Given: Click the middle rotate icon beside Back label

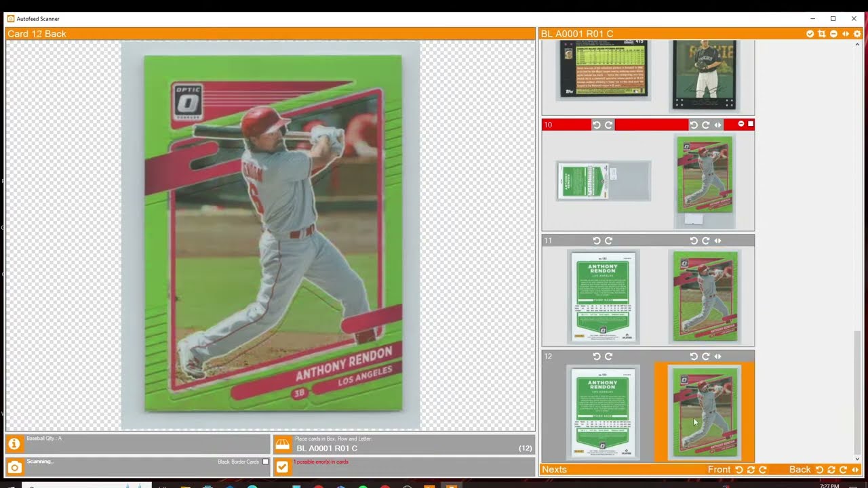Looking at the screenshot, I should (831, 470).
